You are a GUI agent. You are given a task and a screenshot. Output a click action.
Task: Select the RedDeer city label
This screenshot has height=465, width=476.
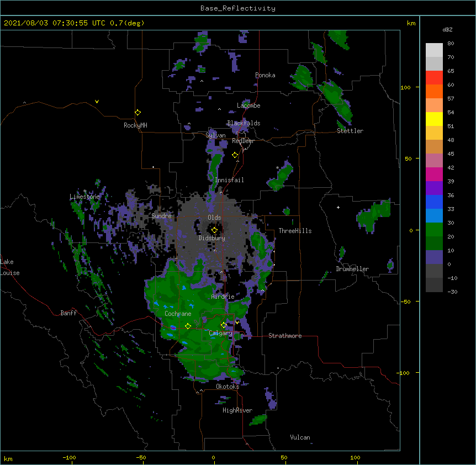(243, 141)
